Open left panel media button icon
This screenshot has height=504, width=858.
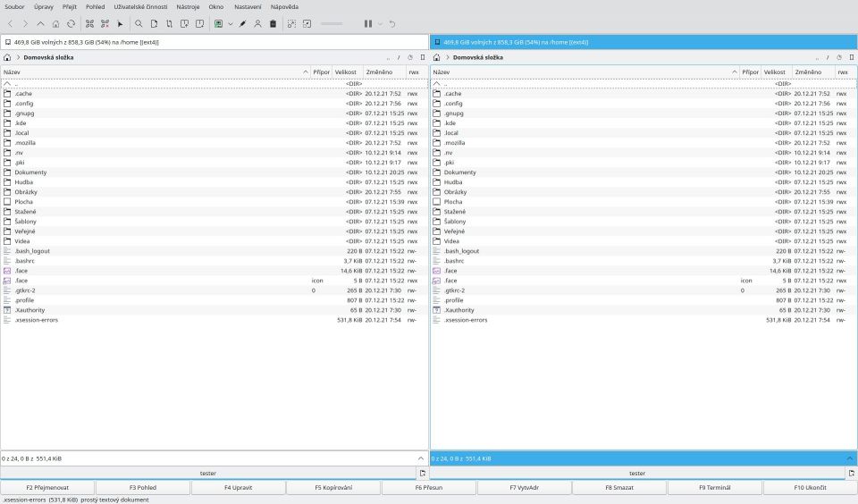point(8,42)
